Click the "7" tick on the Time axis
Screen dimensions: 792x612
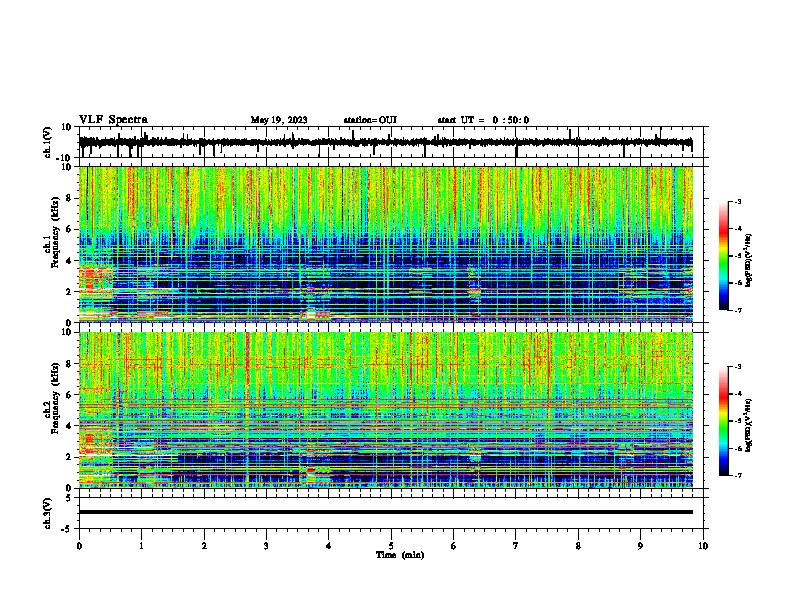516,546
